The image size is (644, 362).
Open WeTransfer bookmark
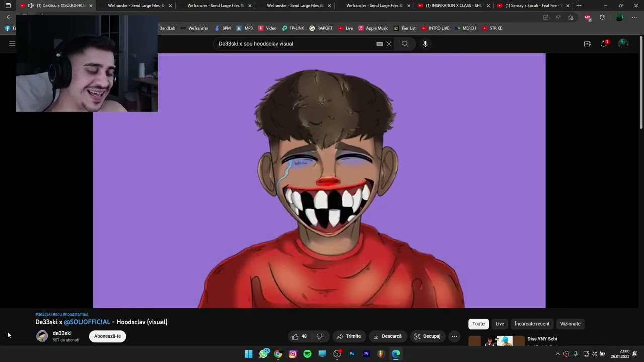(194, 28)
